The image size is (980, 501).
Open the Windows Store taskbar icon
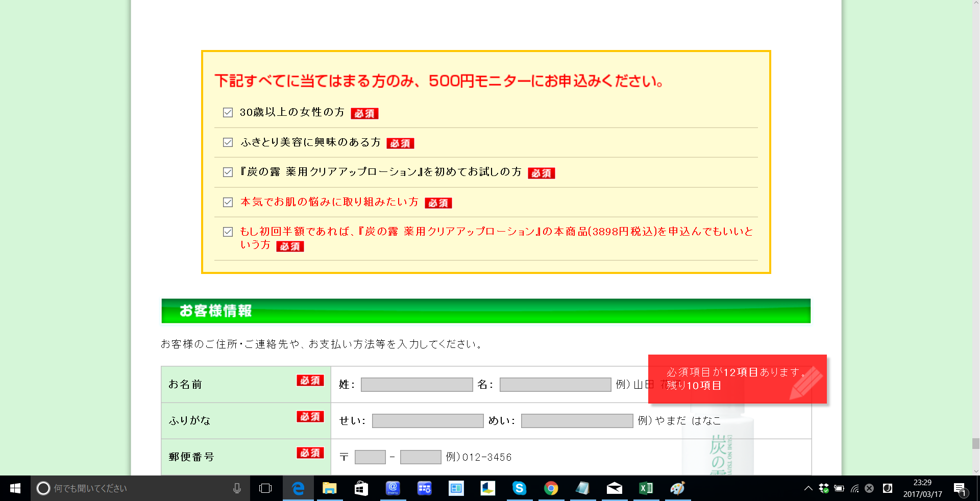361,488
